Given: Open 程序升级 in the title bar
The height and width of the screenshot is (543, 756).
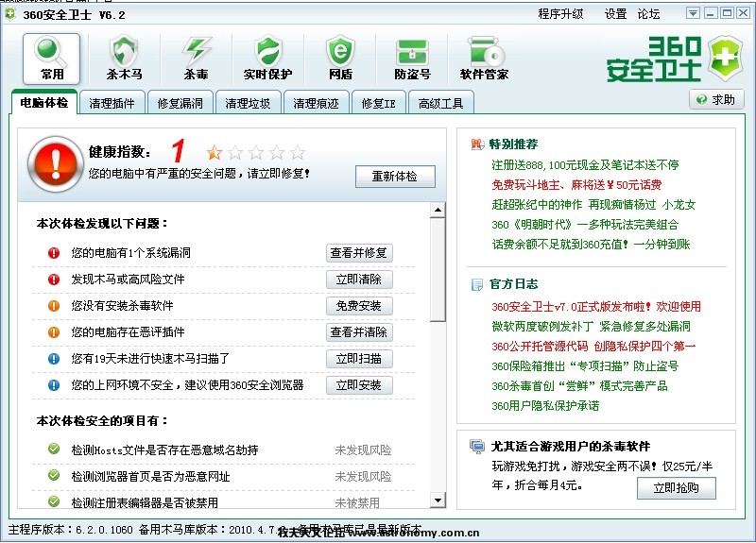Looking at the screenshot, I should [x=560, y=14].
